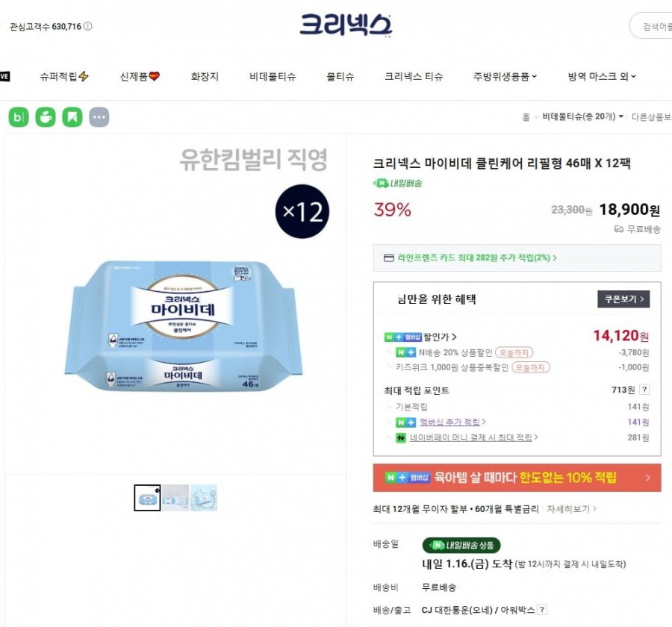Click the question mark beside 713원 points
The width and height of the screenshot is (672, 627).
click(644, 390)
